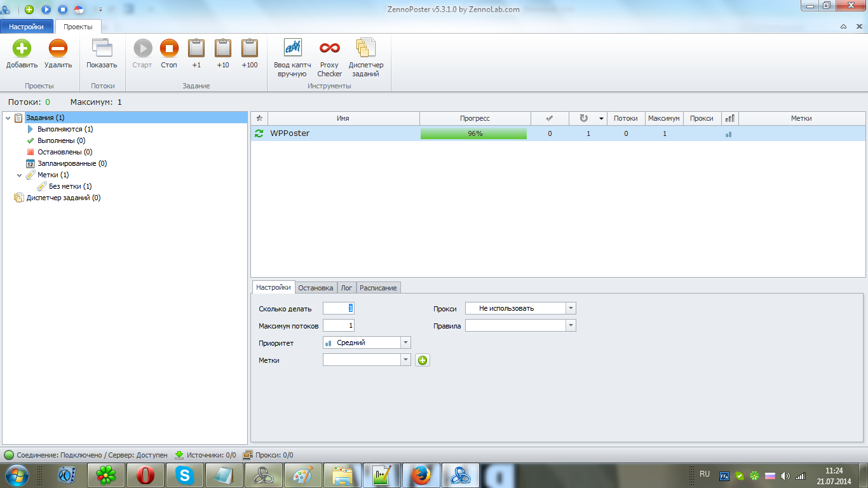
Task: Select Выполнены (0) in the tree
Action: [x=61, y=140]
